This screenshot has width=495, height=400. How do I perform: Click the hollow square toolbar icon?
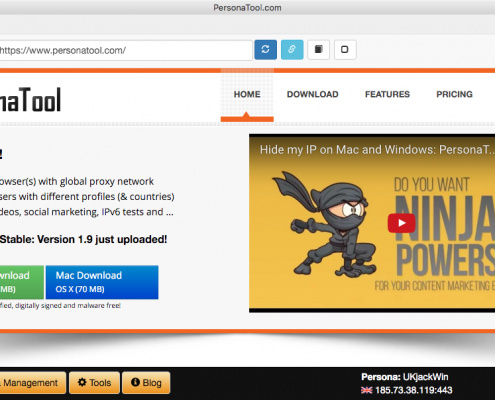345,50
